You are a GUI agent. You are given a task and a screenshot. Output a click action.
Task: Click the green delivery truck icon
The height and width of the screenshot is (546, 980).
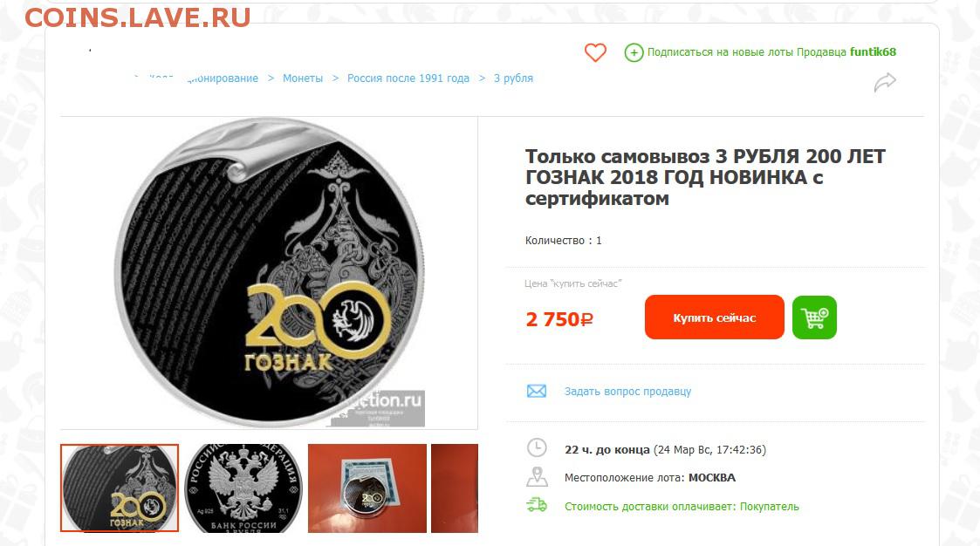536,505
